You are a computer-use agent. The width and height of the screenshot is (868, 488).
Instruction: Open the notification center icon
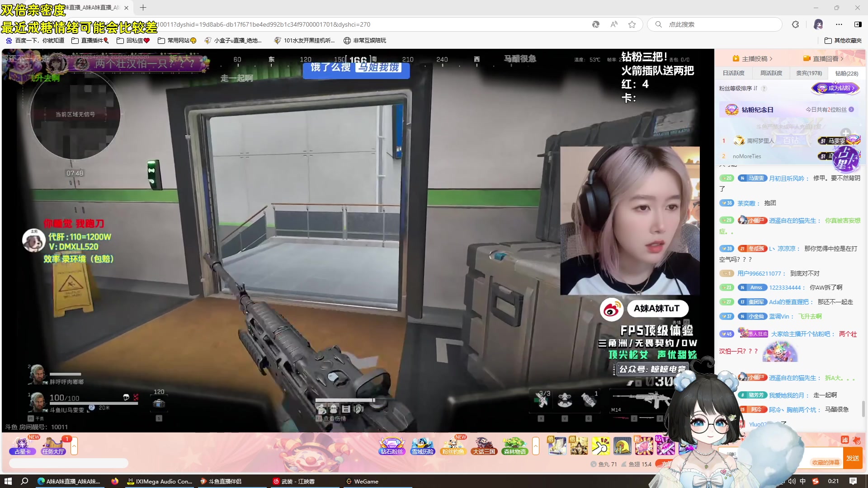853,481
